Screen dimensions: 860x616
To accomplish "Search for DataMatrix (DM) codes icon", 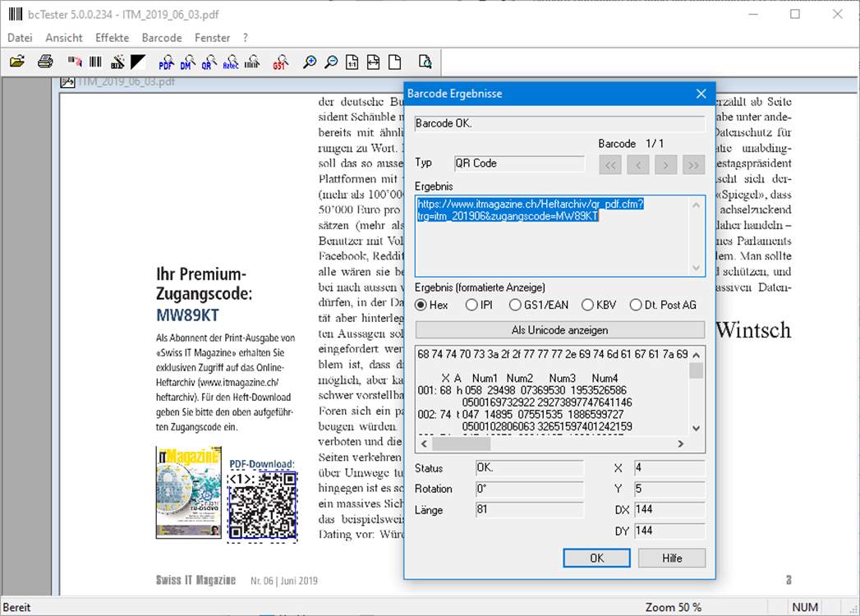I will point(187,62).
